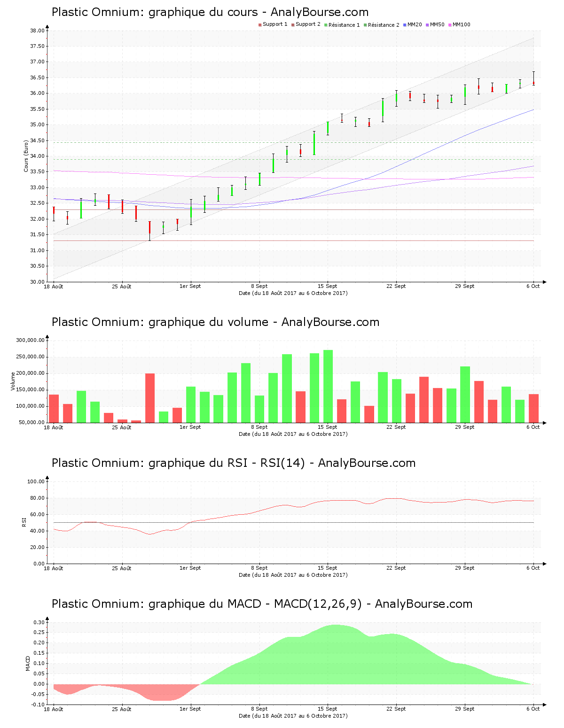Select the MM100 legend label

[x=461, y=24]
